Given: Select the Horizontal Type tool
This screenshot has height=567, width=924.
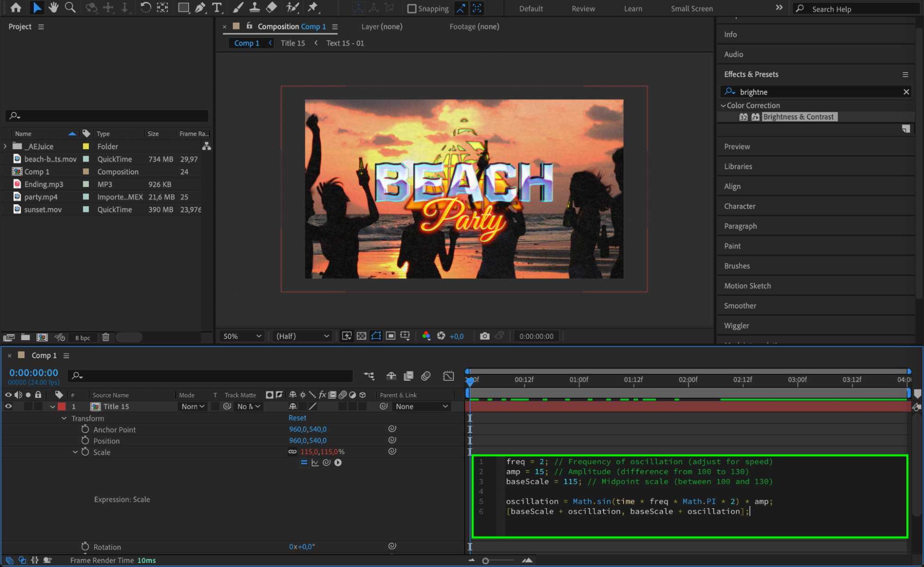Looking at the screenshot, I should [x=216, y=7].
